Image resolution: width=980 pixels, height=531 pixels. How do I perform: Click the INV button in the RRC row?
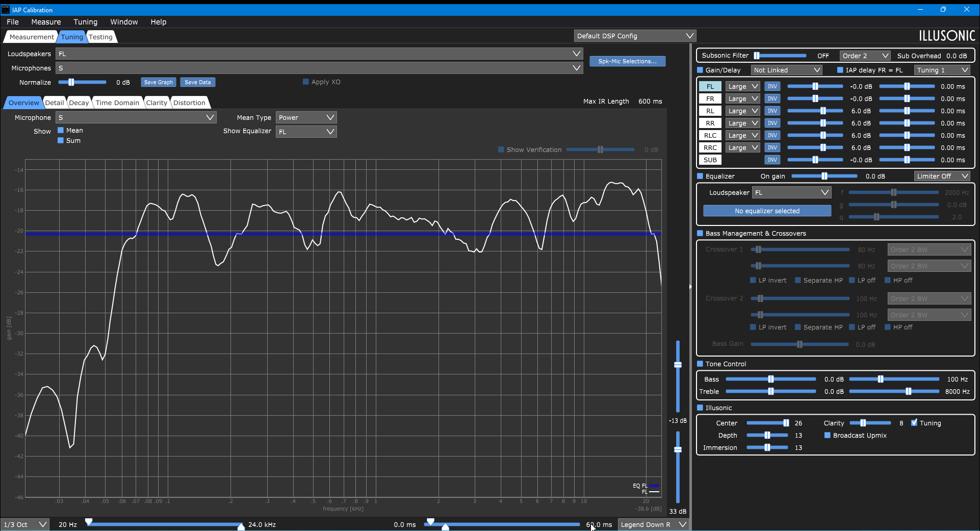(772, 147)
